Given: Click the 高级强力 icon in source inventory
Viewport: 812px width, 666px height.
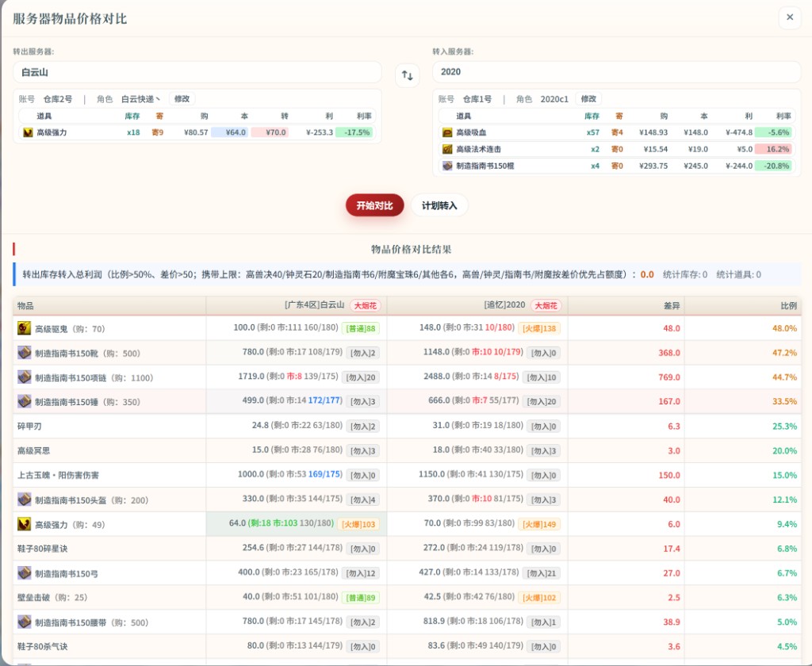Looking at the screenshot, I should pyautogui.click(x=28, y=132).
